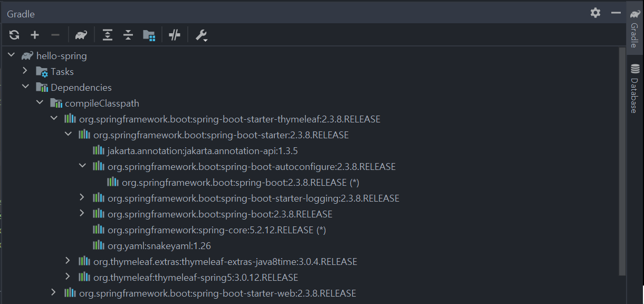Click the library icon beside thymeleaf-spring5

[x=84, y=277]
